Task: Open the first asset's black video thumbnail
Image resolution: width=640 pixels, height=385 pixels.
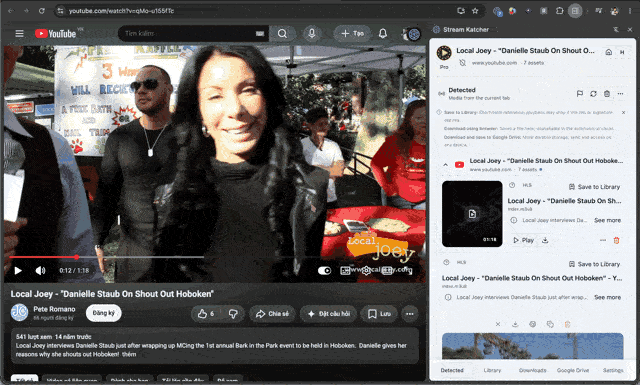Action: coord(472,214)
